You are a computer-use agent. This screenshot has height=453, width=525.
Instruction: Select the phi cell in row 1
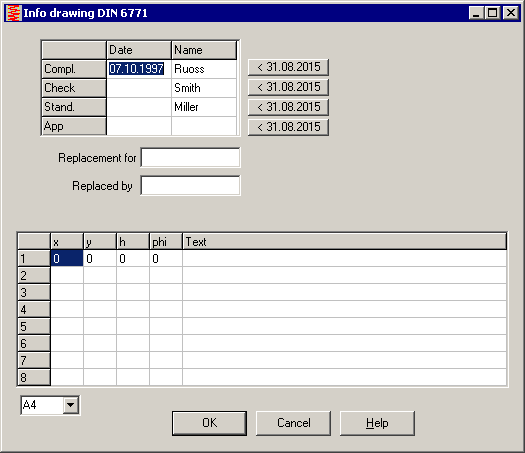(x=166, y=258)
